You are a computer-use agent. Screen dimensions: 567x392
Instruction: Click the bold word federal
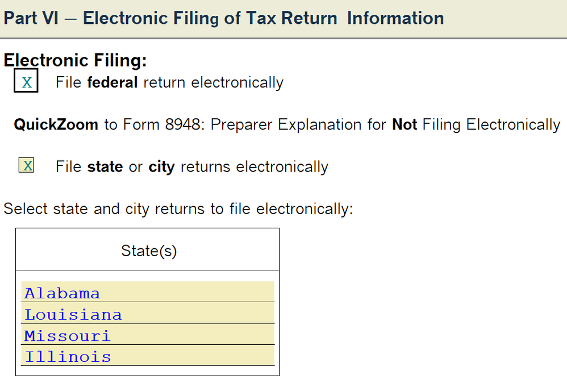(x=112, y=83)
